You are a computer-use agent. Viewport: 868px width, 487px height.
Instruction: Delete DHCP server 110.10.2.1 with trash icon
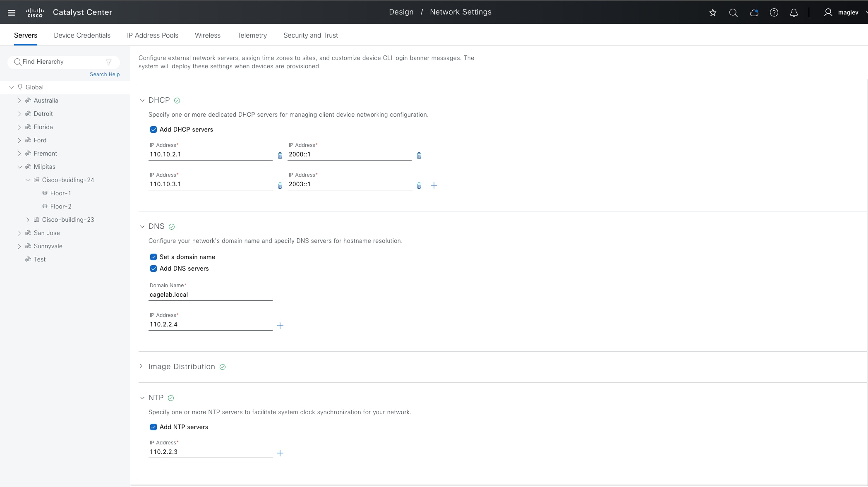pos(280,156)
